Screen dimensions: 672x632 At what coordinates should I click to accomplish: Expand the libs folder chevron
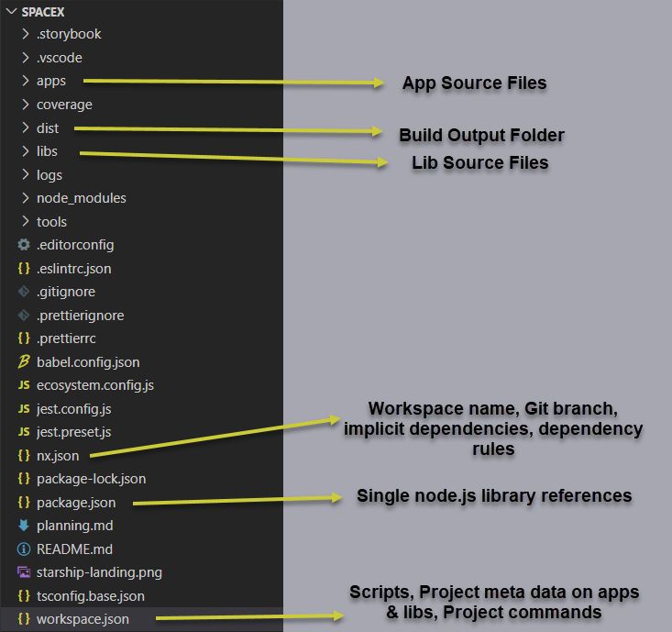click(x=26, y=151)
